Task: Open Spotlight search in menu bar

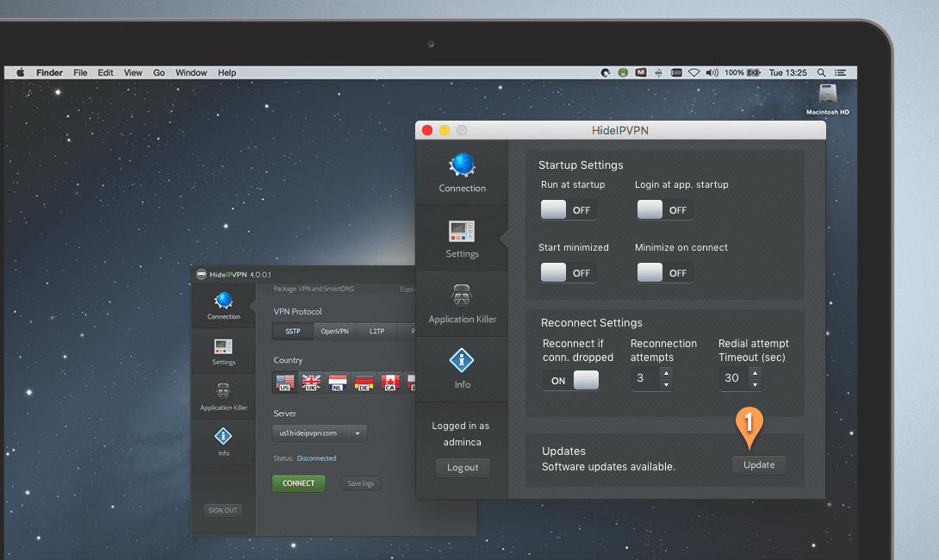Action: pyautogui.click(x=822, y=72)
